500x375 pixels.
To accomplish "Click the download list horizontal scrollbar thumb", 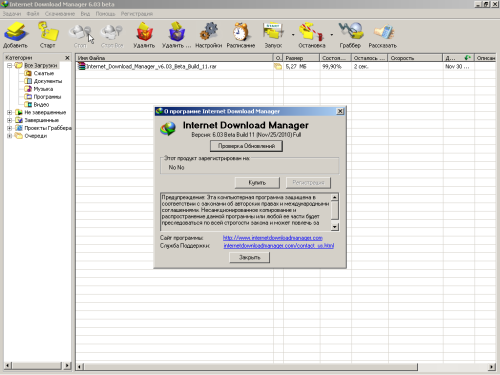I will 250,367.
